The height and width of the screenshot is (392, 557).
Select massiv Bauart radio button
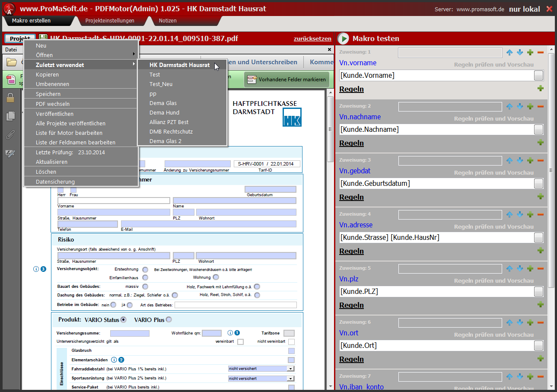[x=145, y=287]
